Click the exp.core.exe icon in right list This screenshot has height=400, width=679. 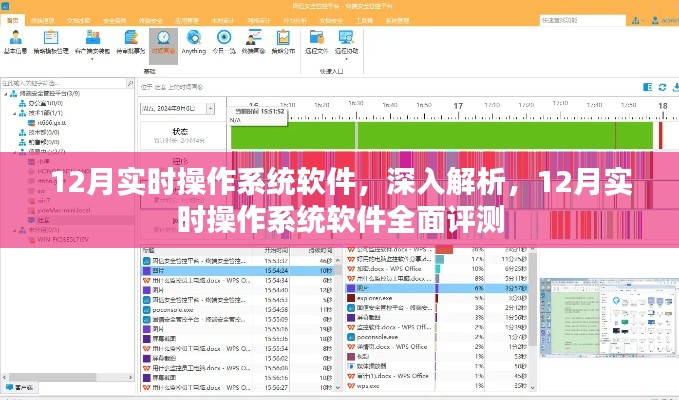coord(349,298)
